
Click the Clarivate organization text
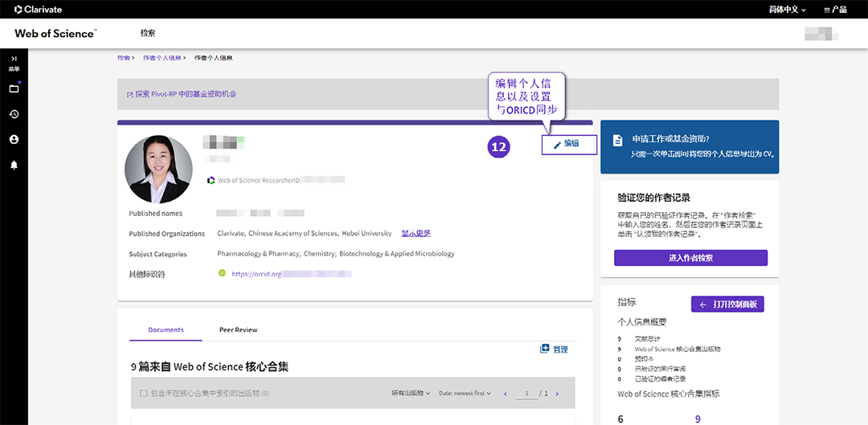(231, 234)
